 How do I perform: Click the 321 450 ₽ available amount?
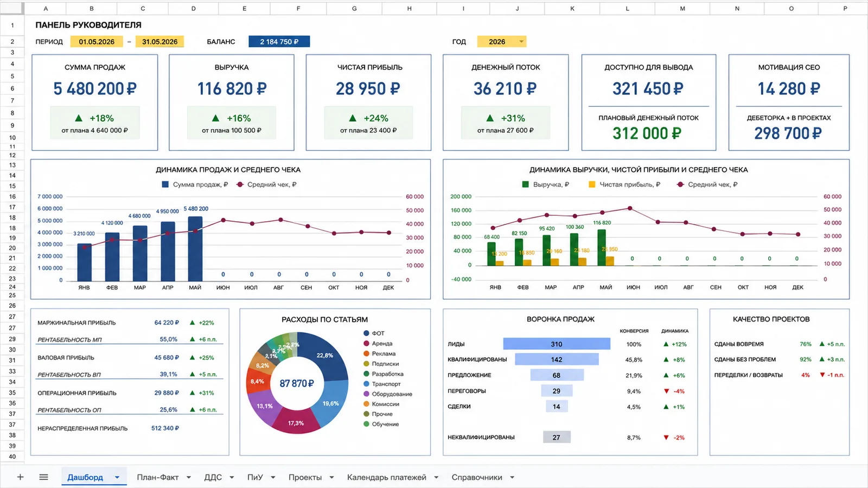pos(648,88)
